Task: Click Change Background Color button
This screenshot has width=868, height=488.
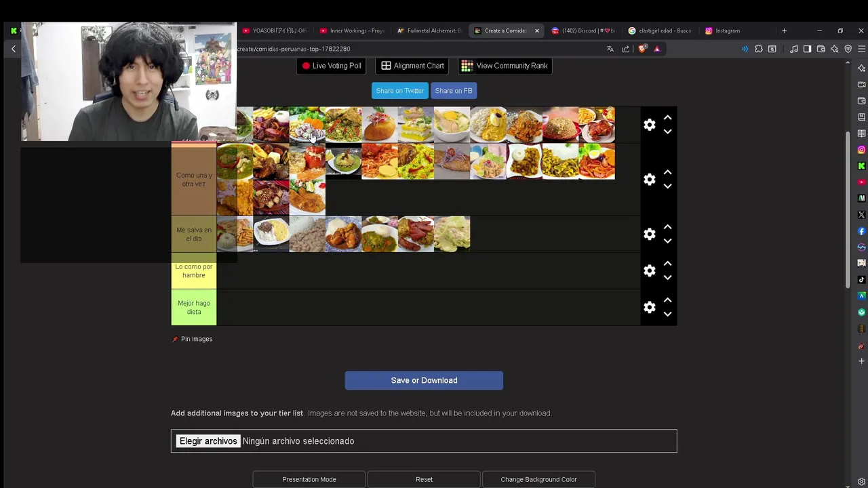Action: (538, 479)
